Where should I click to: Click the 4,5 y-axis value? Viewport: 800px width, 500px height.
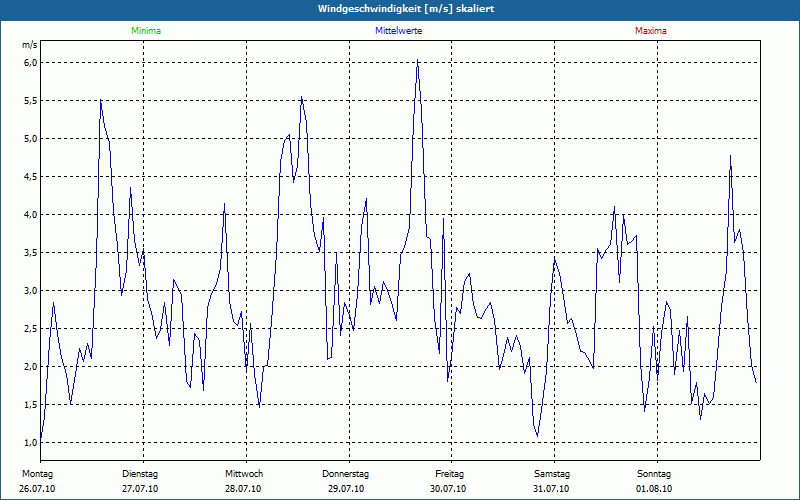coord(31,177)
